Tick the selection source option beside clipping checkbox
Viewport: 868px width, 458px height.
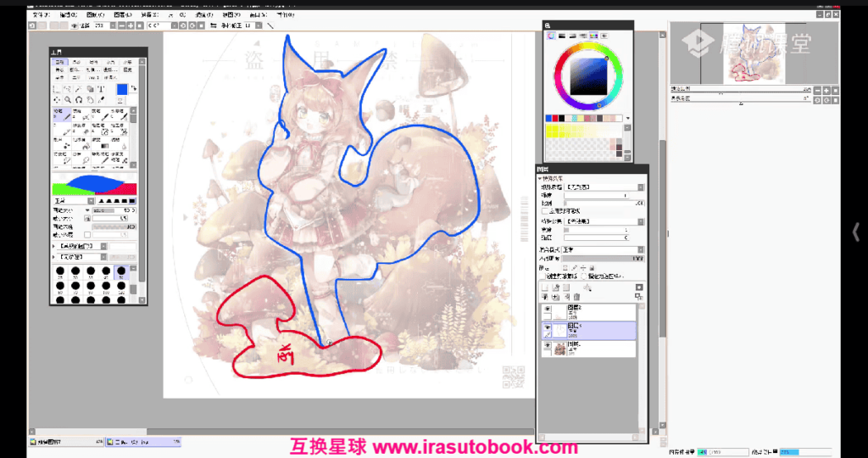[584, 276]
